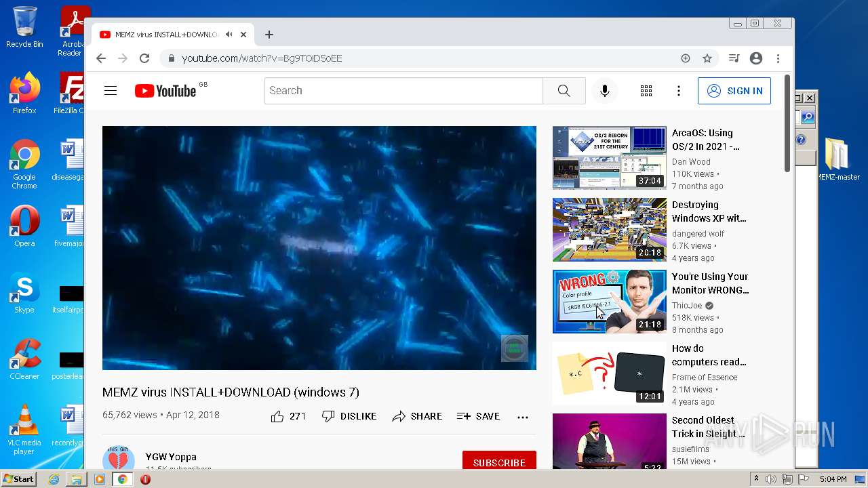Select the MEMZ virus browser tab
The height and width of the screenshot is (488, 868).
point(173,35)
